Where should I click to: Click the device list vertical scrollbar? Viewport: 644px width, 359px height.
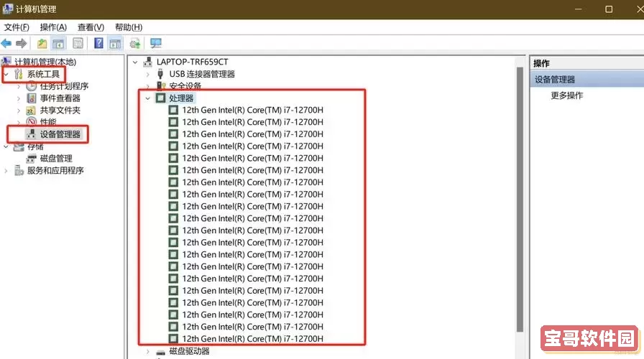(520, 200)
